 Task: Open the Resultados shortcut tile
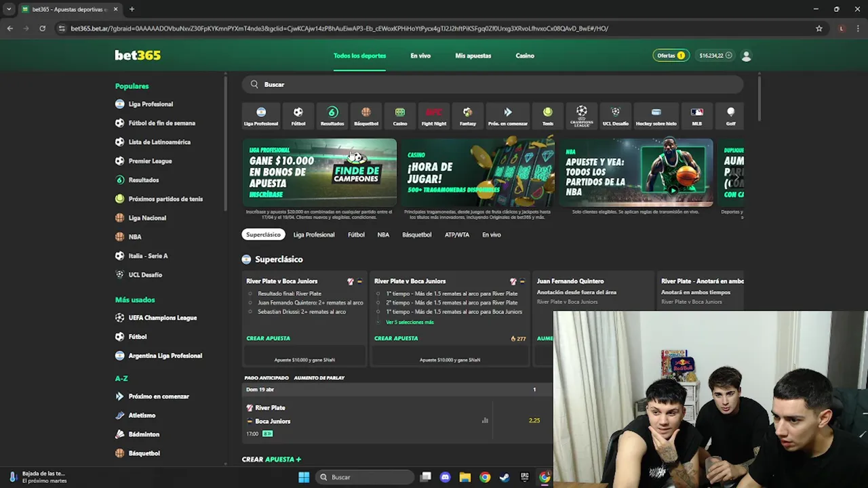point(332,116)
